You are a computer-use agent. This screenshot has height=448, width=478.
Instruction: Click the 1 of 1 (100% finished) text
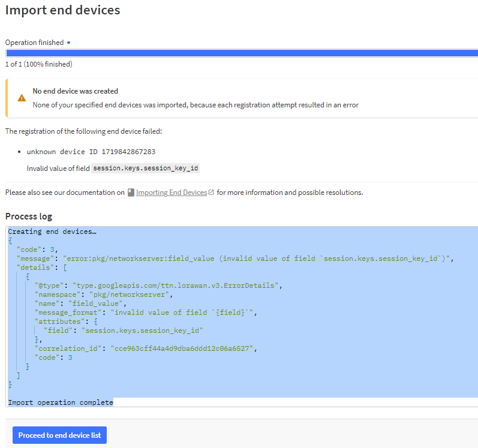38,64
